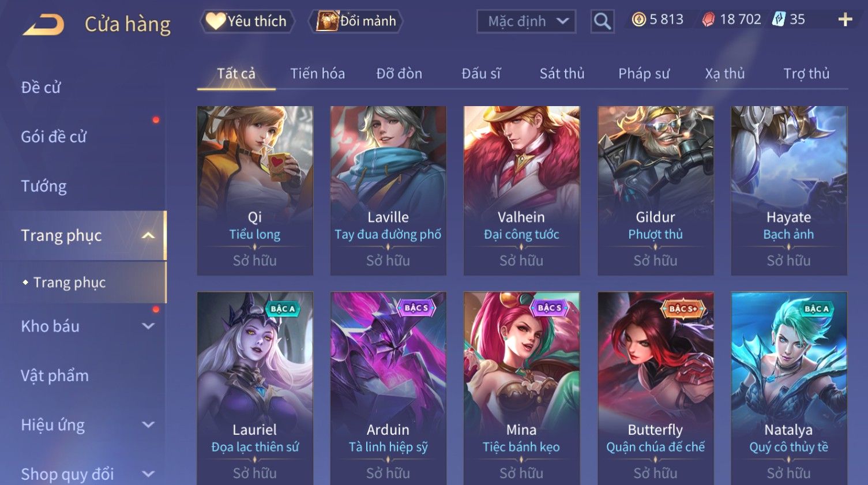
Task: Switch to the Sát thủ tab
Action: [x=562, y=73]
